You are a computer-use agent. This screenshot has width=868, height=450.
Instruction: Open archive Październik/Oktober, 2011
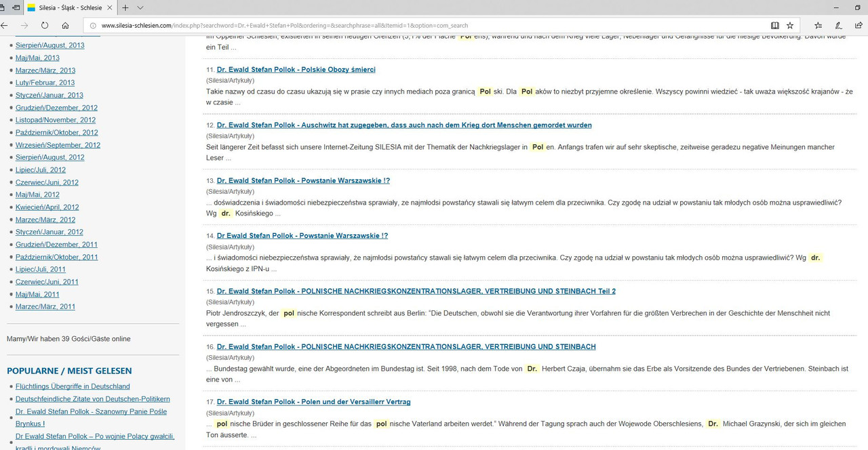[x=57, y=257]
